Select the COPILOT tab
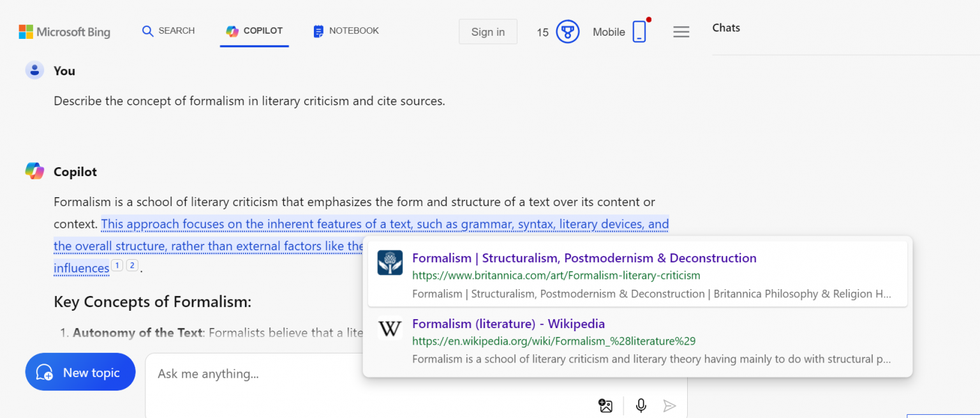Image resolution: width=980 pixels, height=418 pixels. click(254, 31)
